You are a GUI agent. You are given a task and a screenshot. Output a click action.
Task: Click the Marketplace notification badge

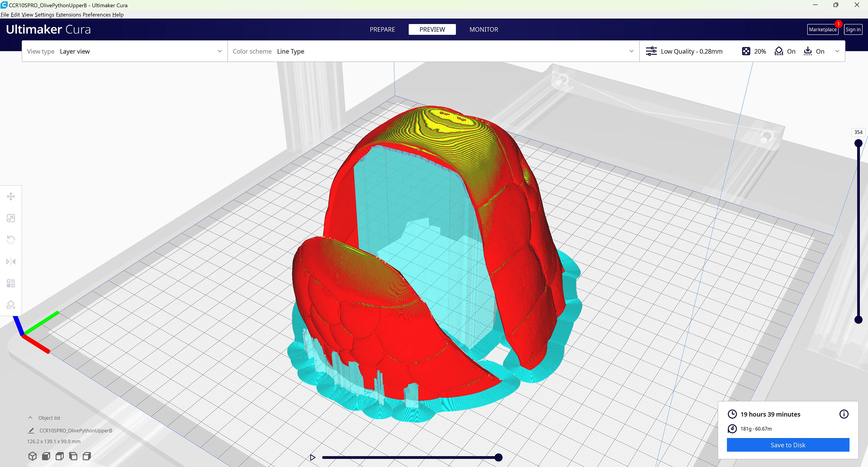[838, 24]
